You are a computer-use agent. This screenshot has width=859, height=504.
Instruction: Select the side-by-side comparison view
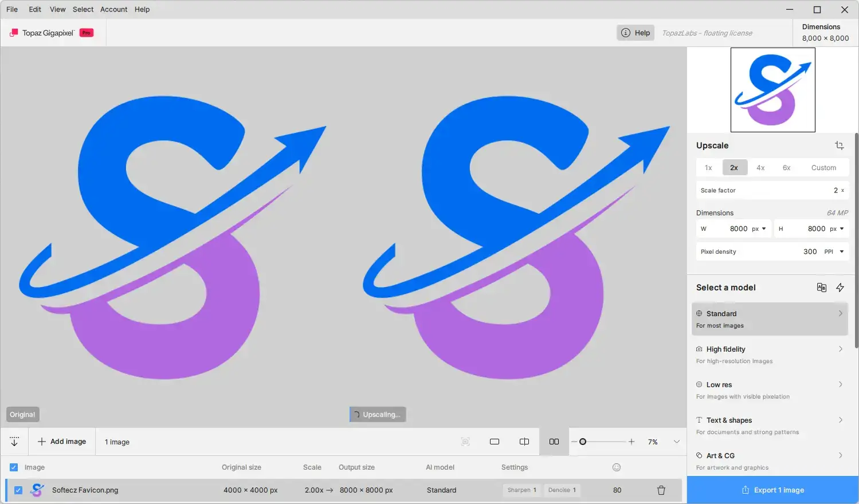pyautogui.click(x=554, y=442)
